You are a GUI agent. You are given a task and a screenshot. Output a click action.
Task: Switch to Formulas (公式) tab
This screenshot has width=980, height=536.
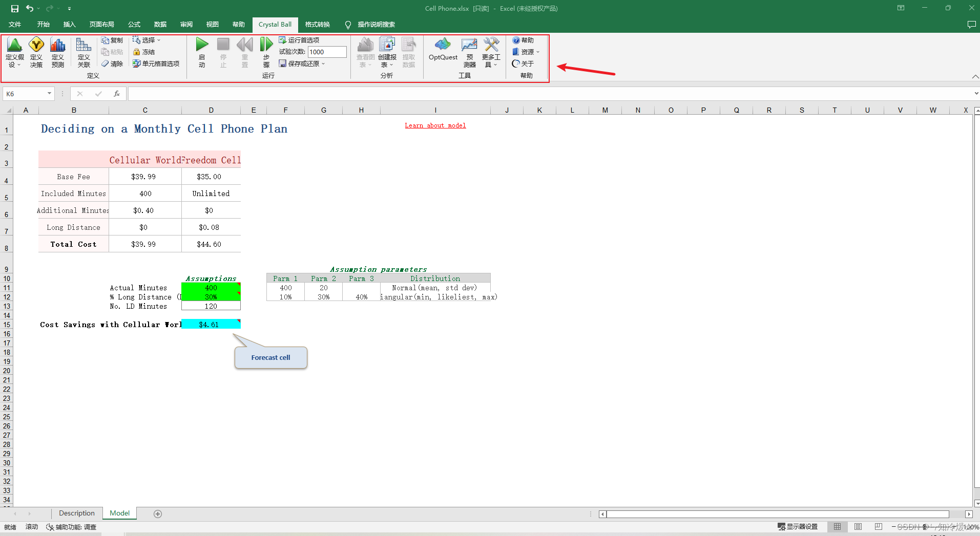point(134,24)
